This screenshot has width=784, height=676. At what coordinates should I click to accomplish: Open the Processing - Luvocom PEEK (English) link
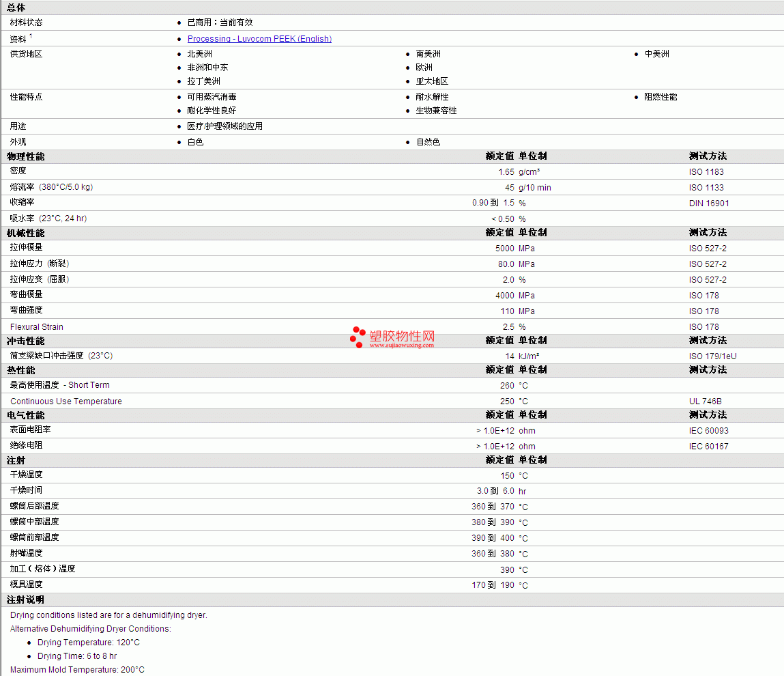pyautogui.click(x=259, y=38)
